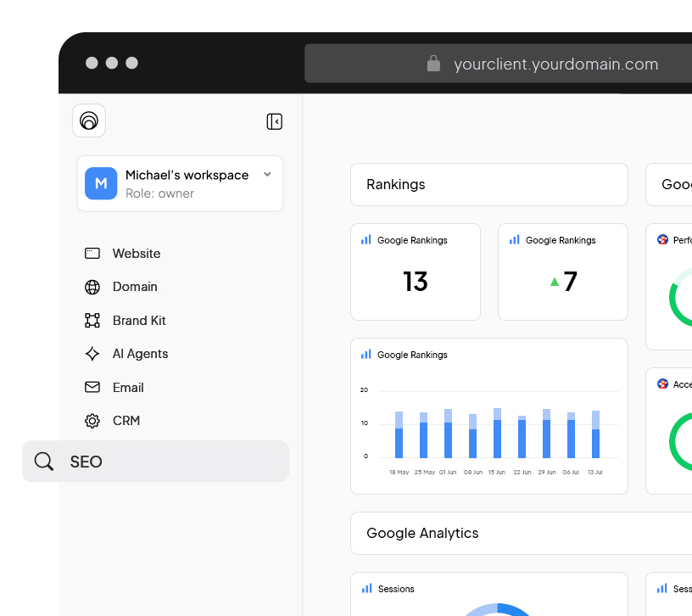Expand Michael's workspace dropdown chevron

(267, 175)
